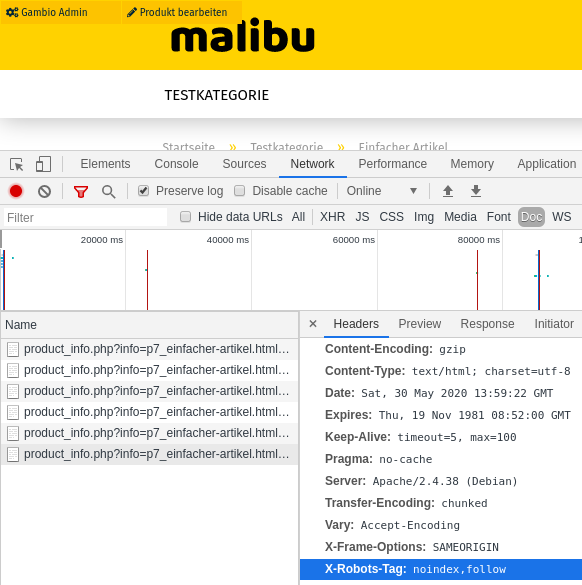Click the timeline near 80000 ms marker
The height and width of the screenshot is (585, 582).
point(479,240)
